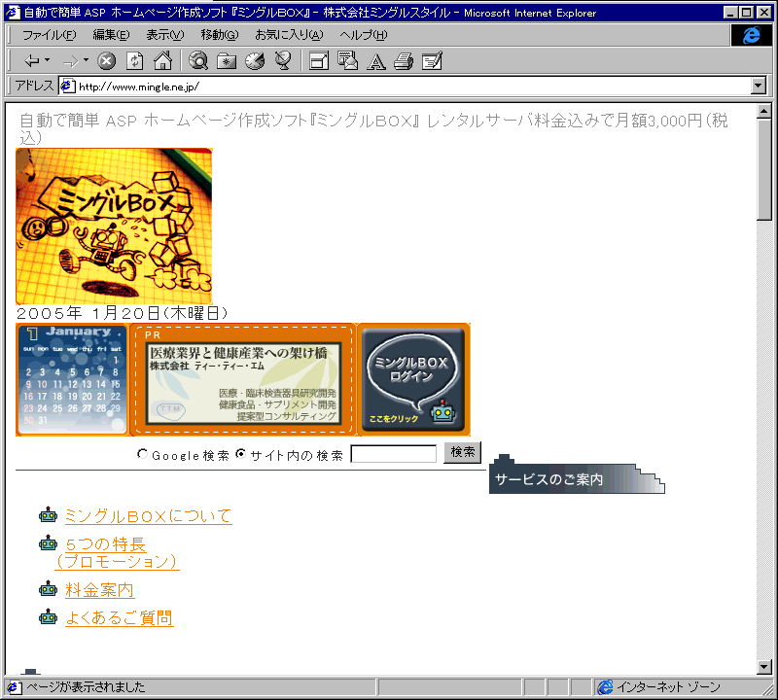This screenshot has width=778, height=700.
Task: Focus the site search text field
Action: click(x=394, y=453)
